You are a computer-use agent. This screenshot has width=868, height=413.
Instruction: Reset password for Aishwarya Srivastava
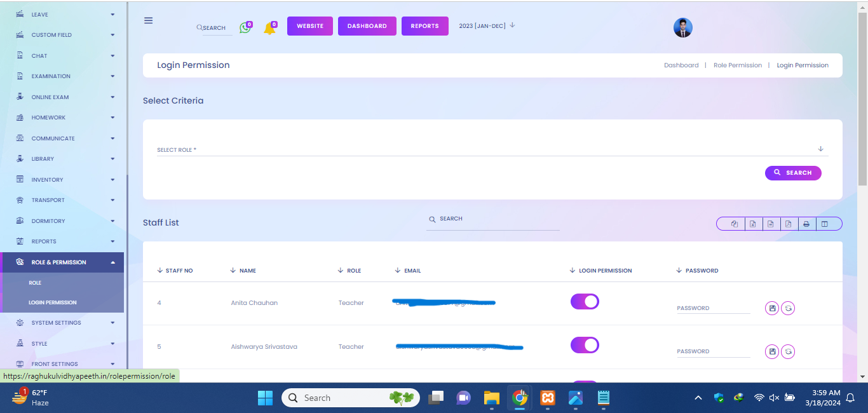[x=788, y=351]
